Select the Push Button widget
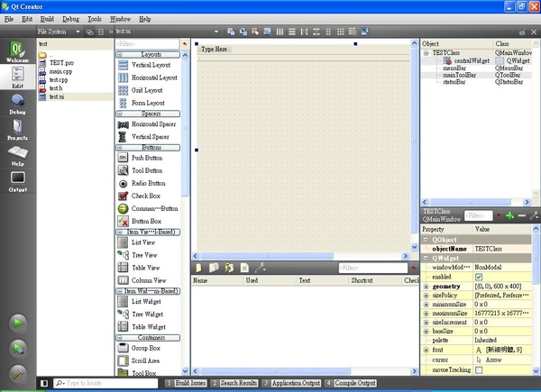This screenshot has width=541, height=392. pos(148,158)
